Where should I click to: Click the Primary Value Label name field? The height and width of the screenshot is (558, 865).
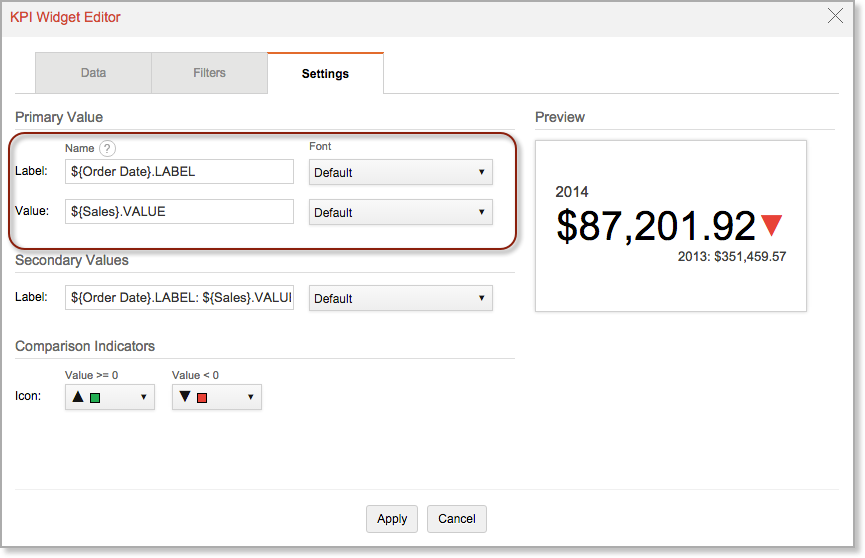click(179, 172)
